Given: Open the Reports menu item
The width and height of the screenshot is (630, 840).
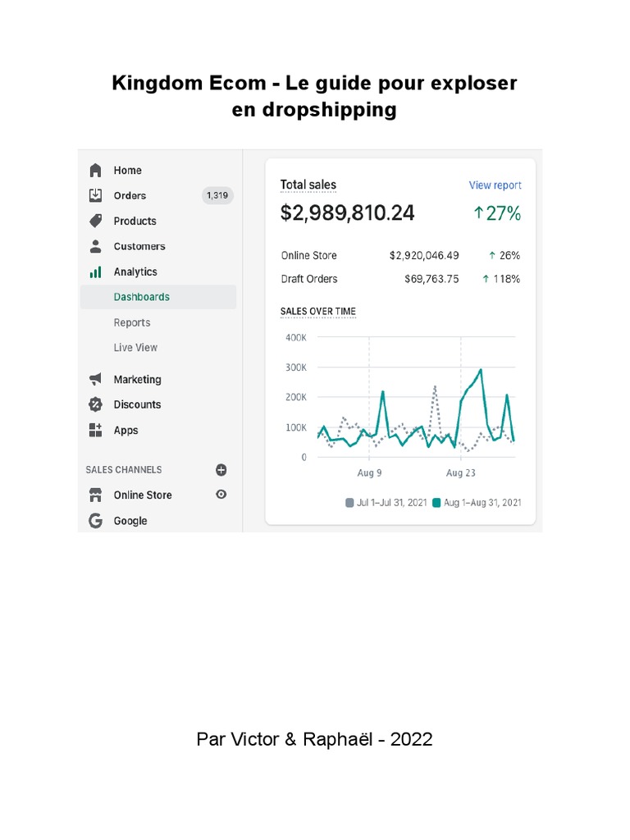Looking at the screenshot, I should tap(132, 322).
